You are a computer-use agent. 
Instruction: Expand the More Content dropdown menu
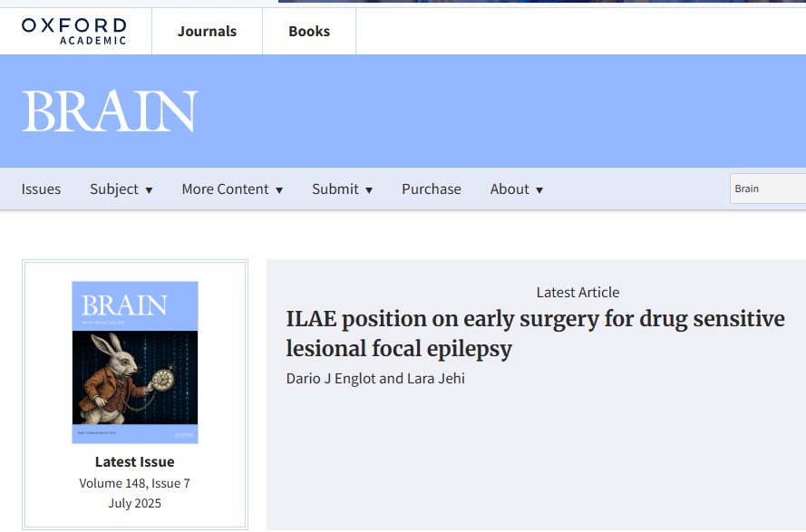click(232, 189)
